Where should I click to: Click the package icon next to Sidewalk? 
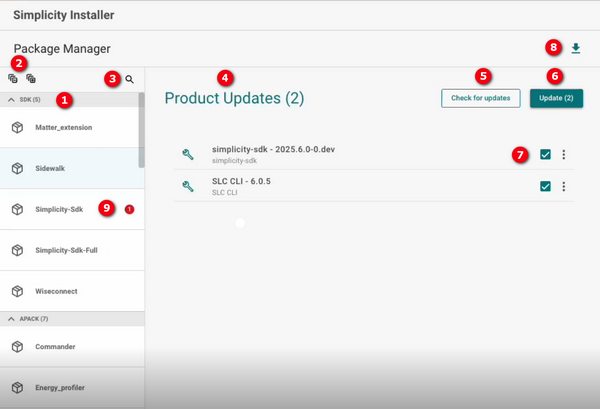coord(17,168)
